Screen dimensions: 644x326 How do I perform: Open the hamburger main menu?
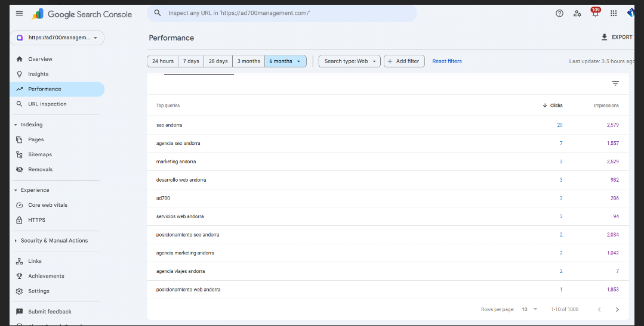(x=20, y=14)
